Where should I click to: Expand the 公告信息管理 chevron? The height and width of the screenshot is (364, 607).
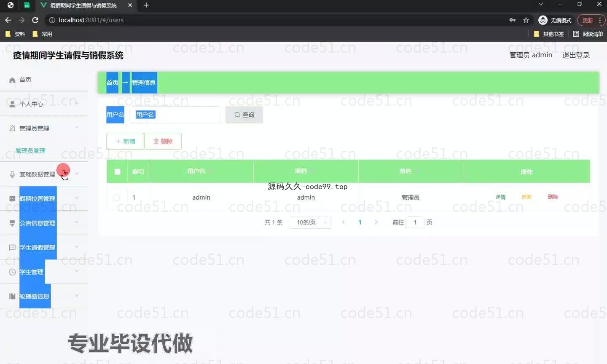pyautogui.click(x=77, y=222)
